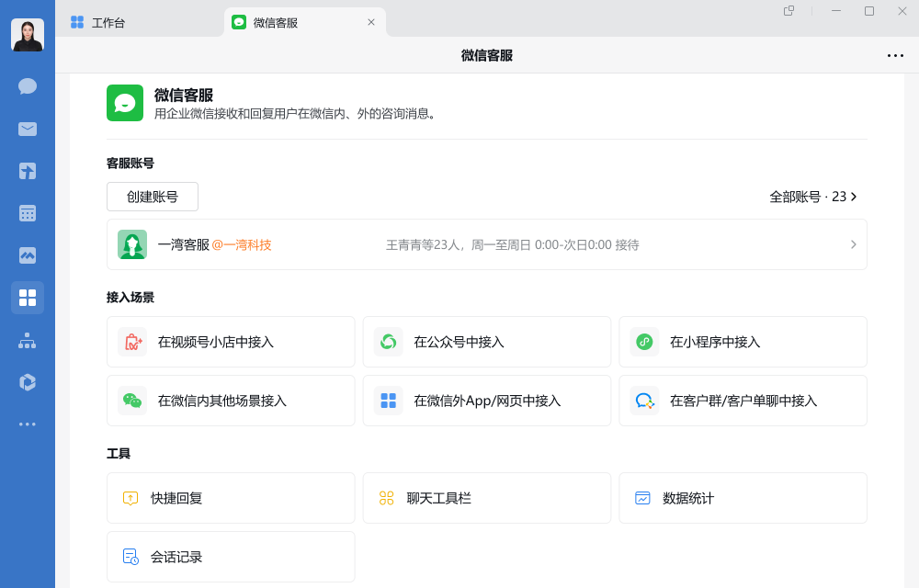Open the 一湾客服 account row chevron
This screenshot has width=919, height=588.
pyautogui.click(x=853, y=244)
